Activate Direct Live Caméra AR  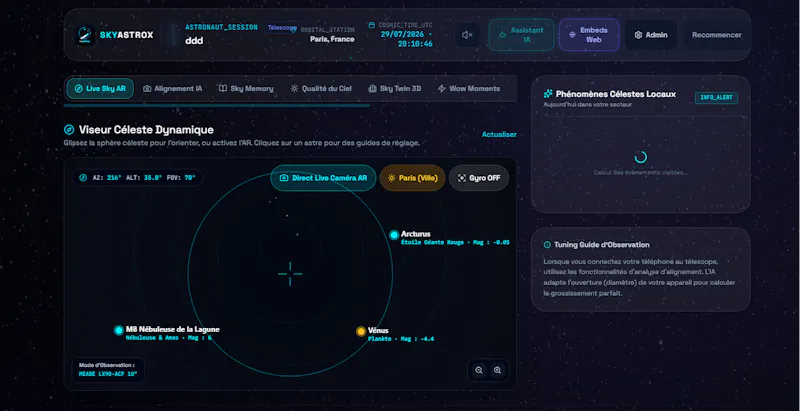pyautogui.click(x=323, y=178)
